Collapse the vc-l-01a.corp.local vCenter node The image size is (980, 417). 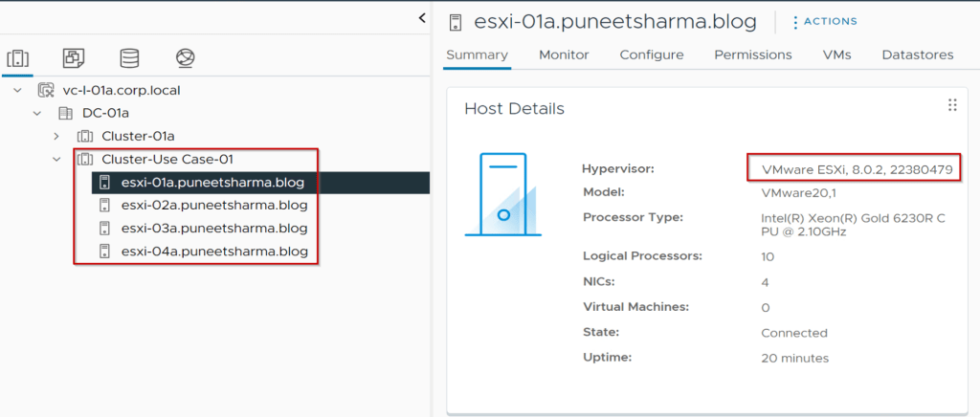(x=18, y=90)
